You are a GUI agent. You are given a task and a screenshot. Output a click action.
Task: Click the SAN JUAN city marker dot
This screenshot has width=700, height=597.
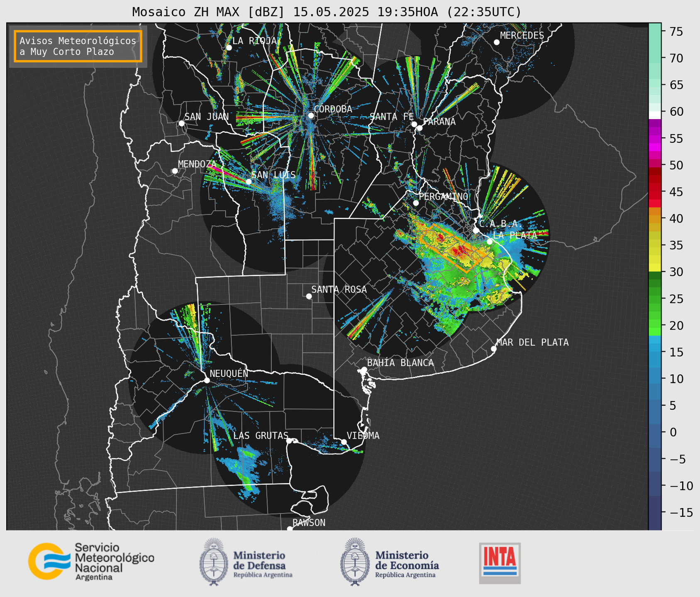[x=181, y=123]
